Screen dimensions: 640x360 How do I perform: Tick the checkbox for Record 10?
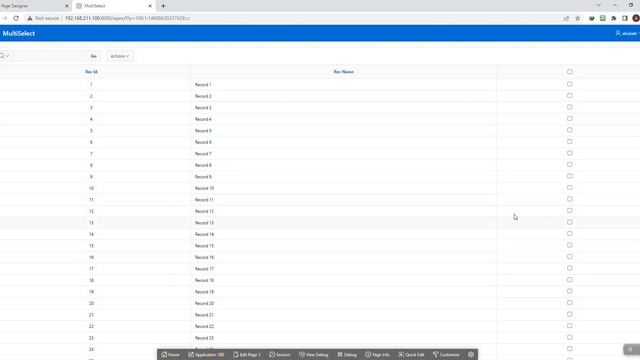569,187
